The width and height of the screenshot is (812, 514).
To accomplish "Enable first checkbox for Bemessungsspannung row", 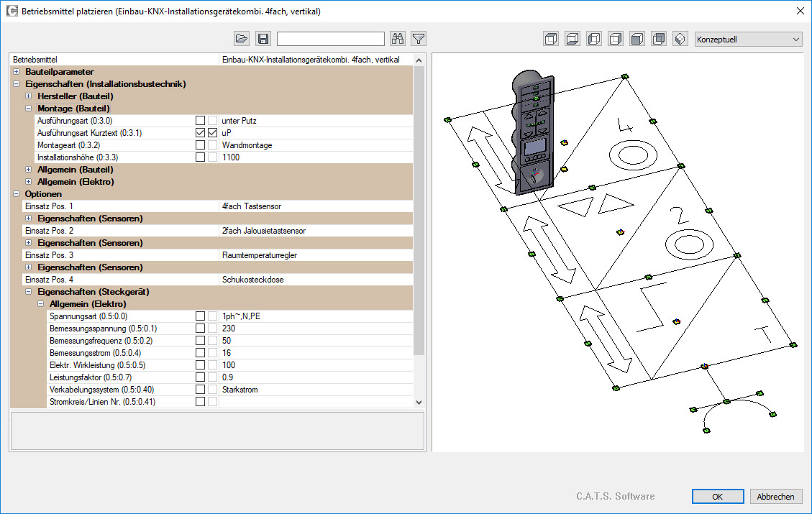I will click(x=201, y=329).
